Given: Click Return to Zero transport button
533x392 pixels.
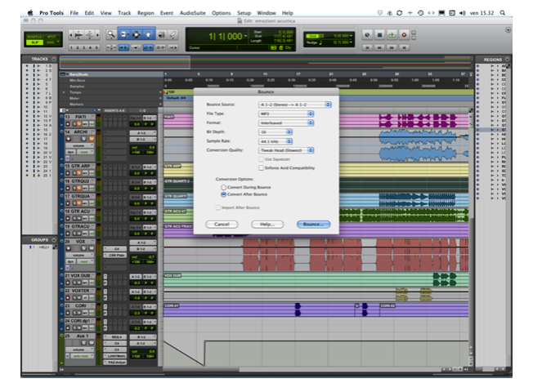Looking at the screenshot, I should click(x=367, y=47).
